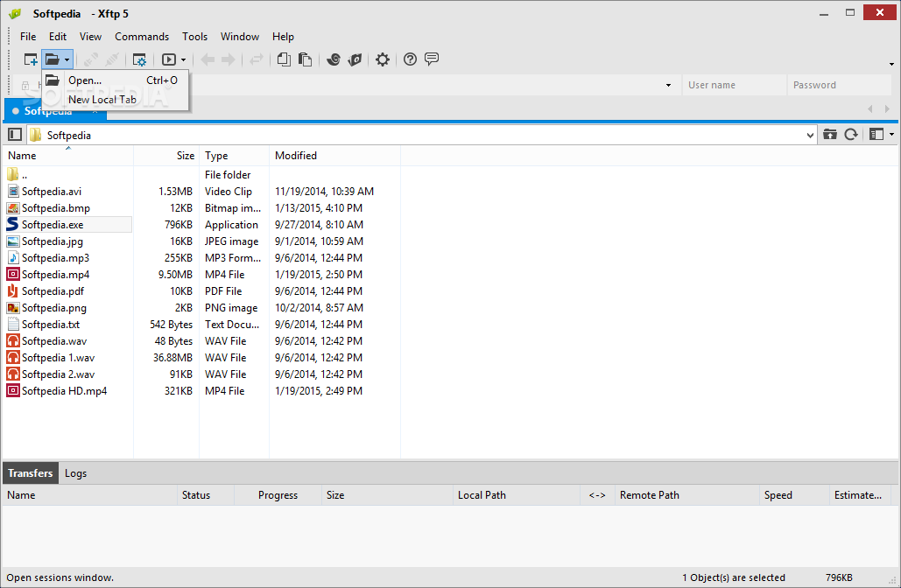
Task: Click the play-style transfer toolbar button
Action: (169, 59)
